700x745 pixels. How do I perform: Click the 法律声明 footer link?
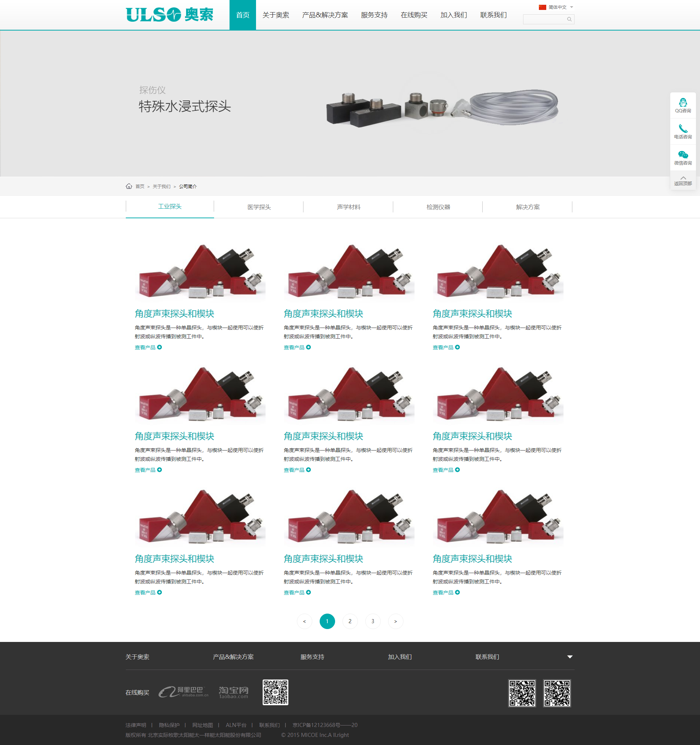(x=136, y=725)
